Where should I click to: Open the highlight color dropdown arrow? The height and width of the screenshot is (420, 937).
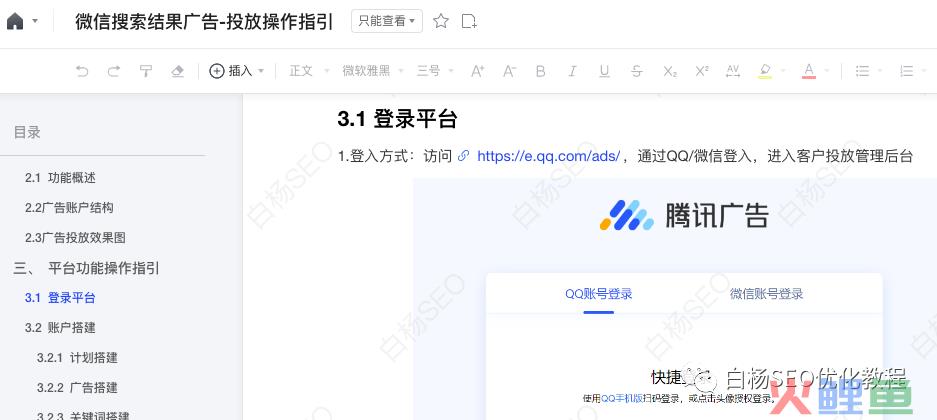(x=783, y=71)
